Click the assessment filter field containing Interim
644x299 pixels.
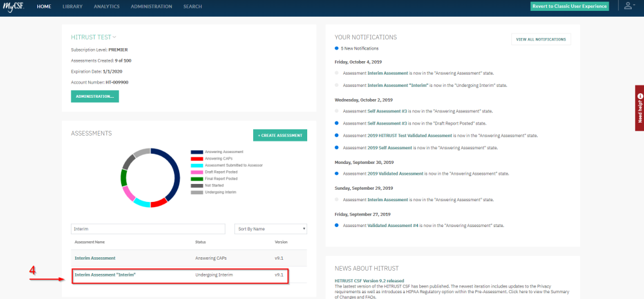(148, 229)
